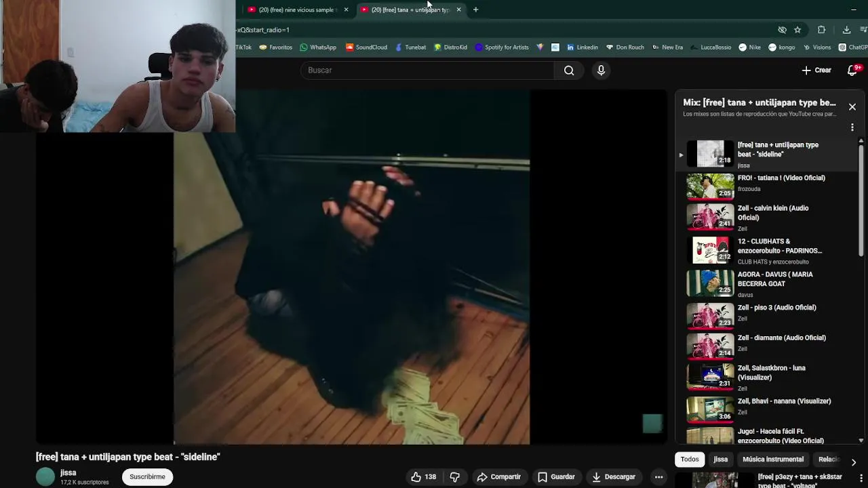Image resolution: width=868 pixels, height=488 pixels.
Task: Select Zell - diamante (Audio Oficial)
Action: [768, 346]
